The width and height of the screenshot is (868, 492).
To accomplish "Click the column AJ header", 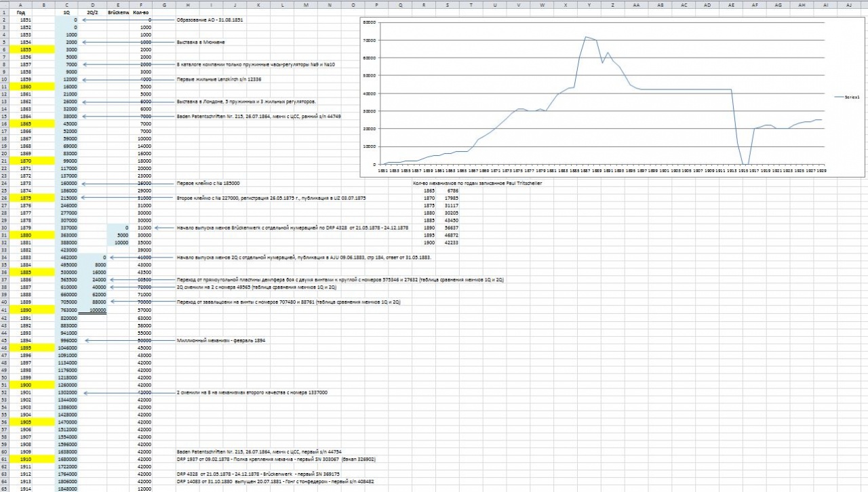I will point(848,5).
